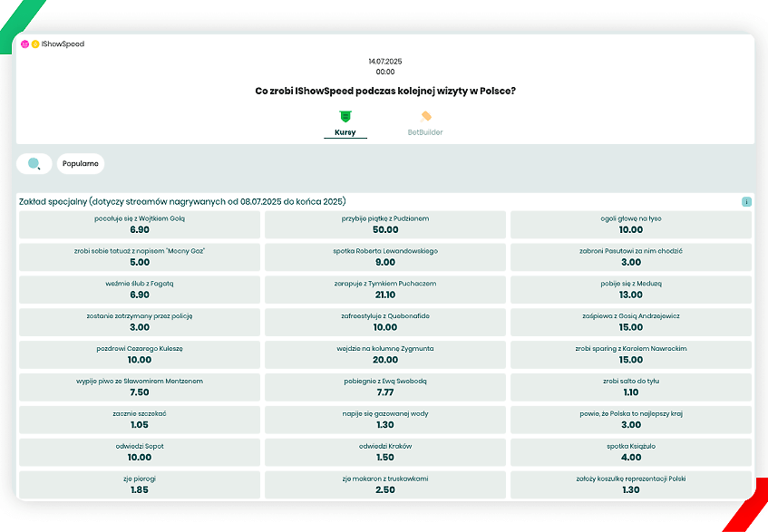The width and height of the screenshot is (768, 532).
Task: Click the event title Co zrobi IShowSpeed
Action: click(385, 91)
